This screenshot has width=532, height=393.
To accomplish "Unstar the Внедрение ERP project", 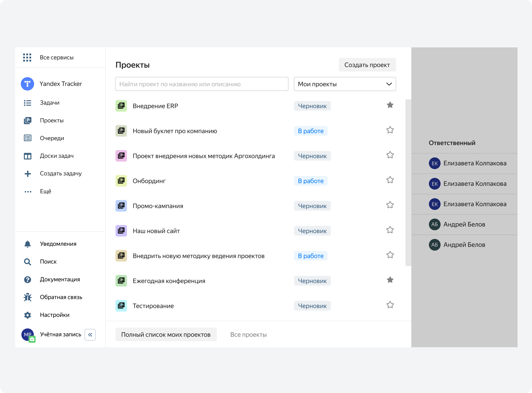I will [x=390, y=105].
